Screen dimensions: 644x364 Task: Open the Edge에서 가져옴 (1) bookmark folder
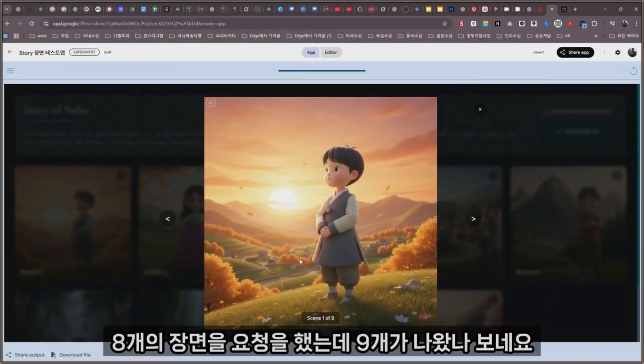pyautogui.click(x=309, y=36)
